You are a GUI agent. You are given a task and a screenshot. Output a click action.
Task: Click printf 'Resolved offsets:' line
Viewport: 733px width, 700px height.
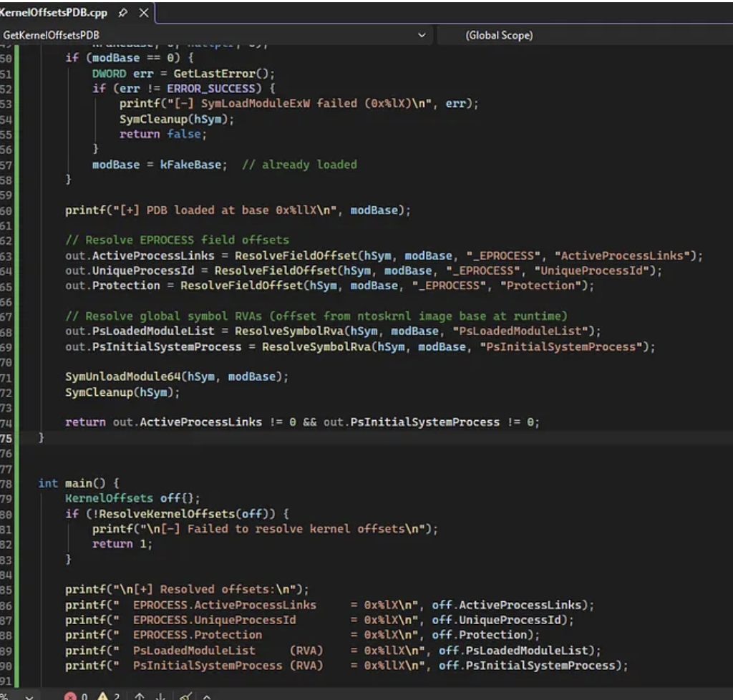pos(187,589)
